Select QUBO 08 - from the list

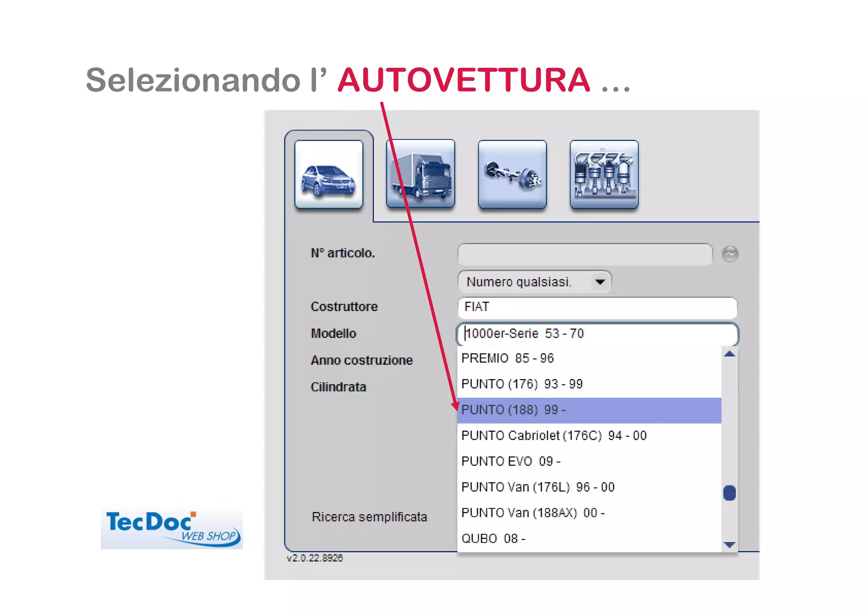click(589, 539)
